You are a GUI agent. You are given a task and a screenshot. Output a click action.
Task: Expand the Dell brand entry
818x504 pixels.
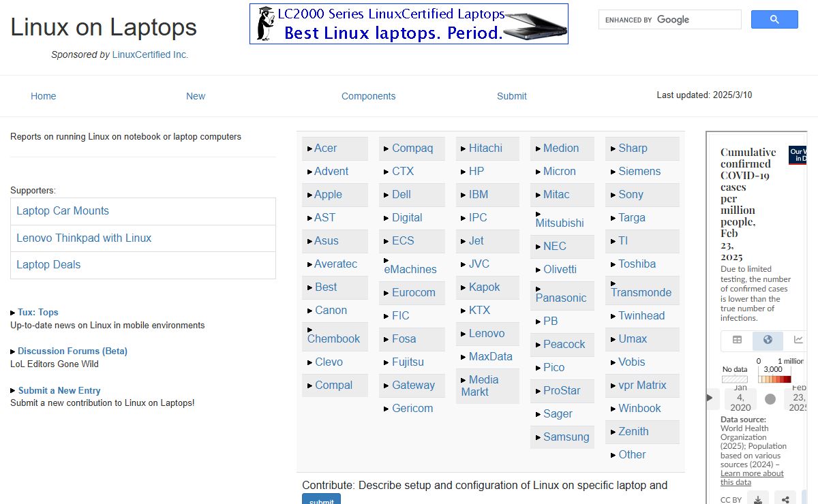click(x=402, y=195)
